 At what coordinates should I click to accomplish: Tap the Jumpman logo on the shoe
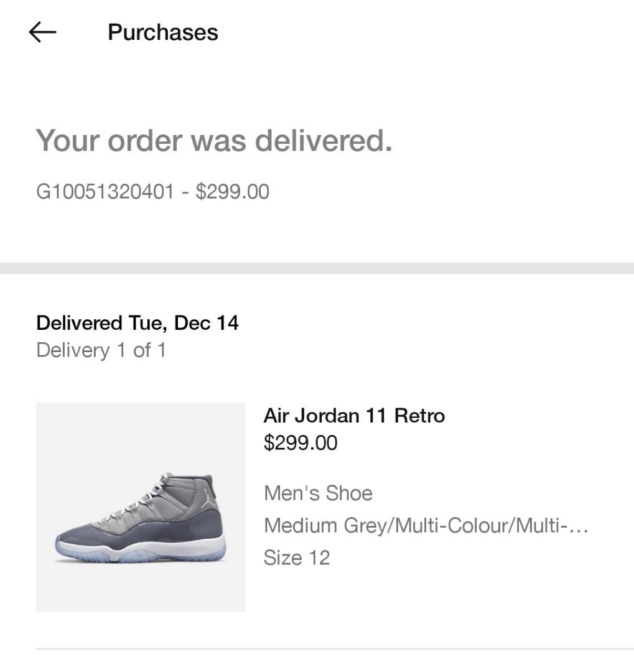pyautogui.click(x=208, y=498)
